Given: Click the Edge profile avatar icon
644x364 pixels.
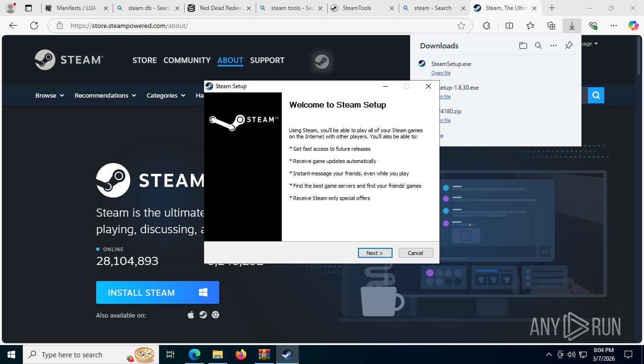Looking at the screenshot, I should coord(10,8).
